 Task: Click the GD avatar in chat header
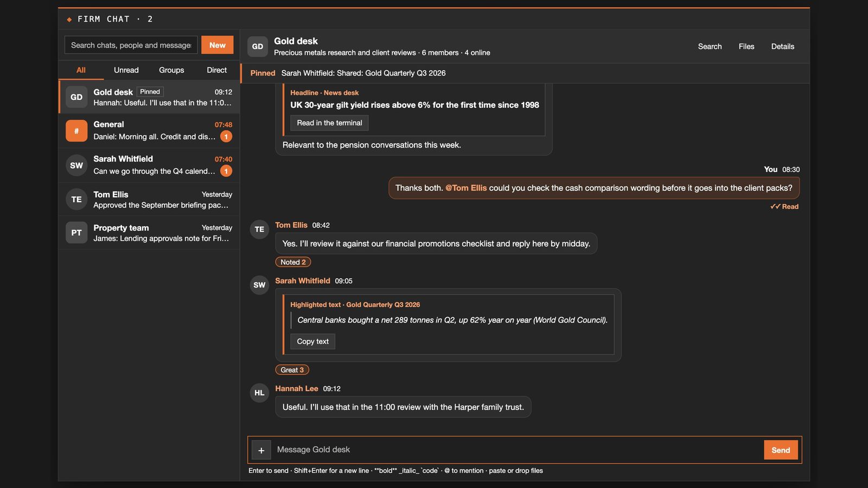[258, 47]
